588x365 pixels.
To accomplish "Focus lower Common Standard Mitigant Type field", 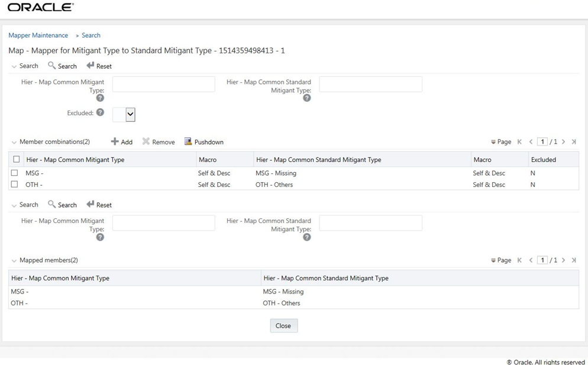I will tap(370, 223).
